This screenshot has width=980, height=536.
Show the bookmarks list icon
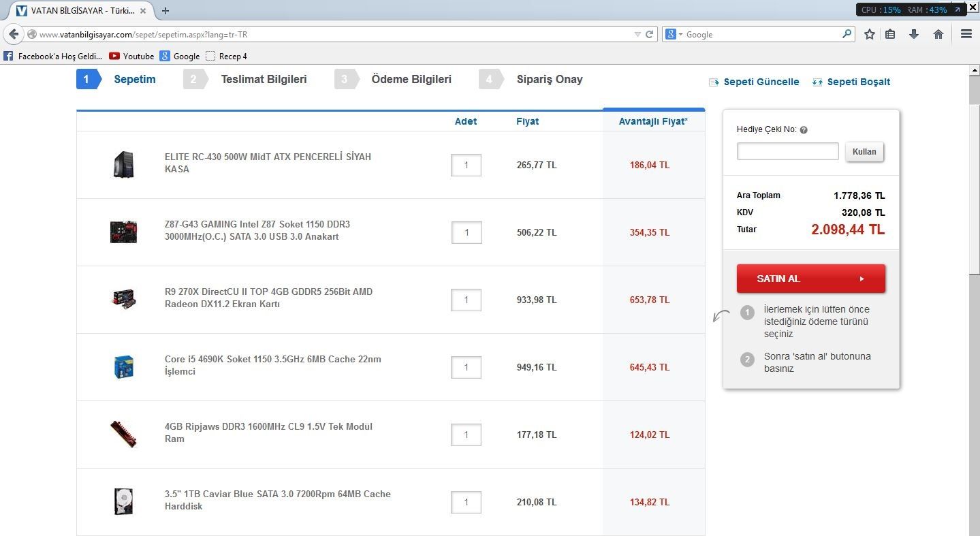coord(890,34)
